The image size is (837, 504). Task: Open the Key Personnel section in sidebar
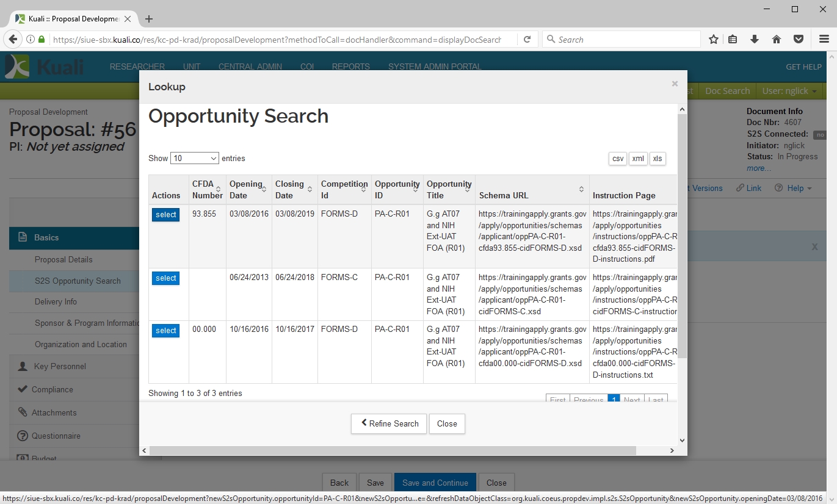pos(60,366)
